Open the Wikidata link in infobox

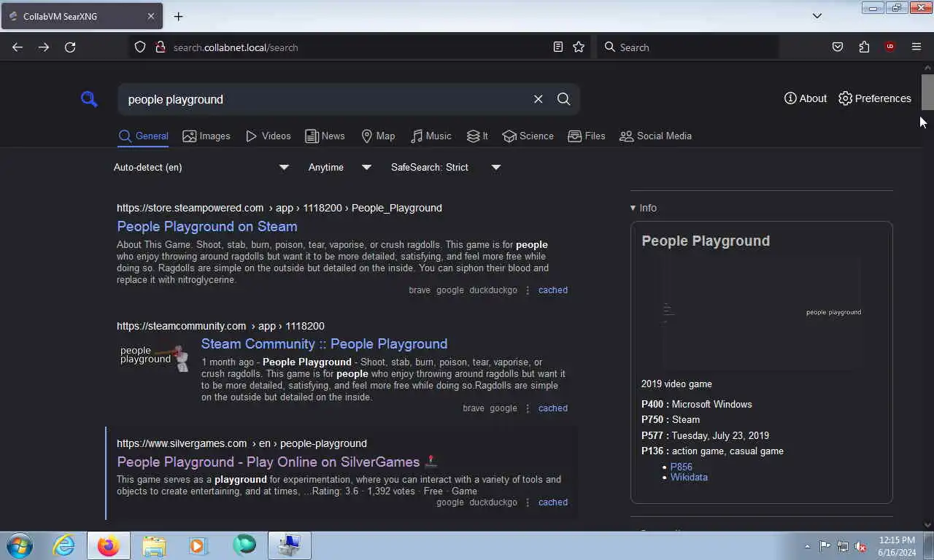tap(689, 477)
